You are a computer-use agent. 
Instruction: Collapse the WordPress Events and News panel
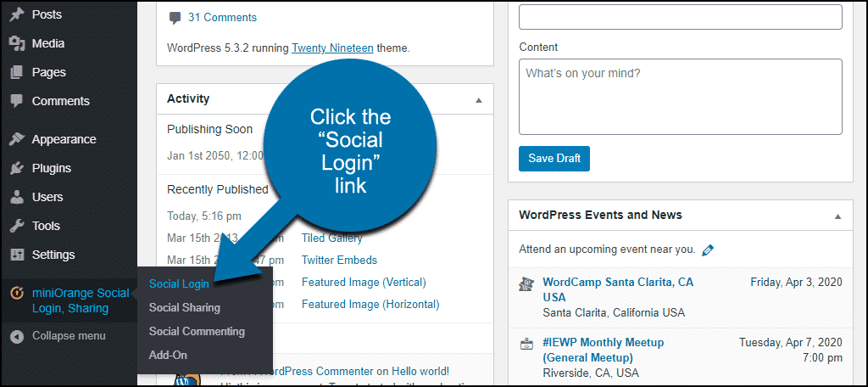click(837, 216)
